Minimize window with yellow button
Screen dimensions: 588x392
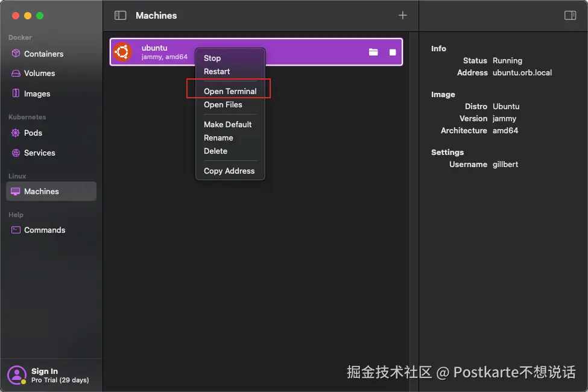28,16
